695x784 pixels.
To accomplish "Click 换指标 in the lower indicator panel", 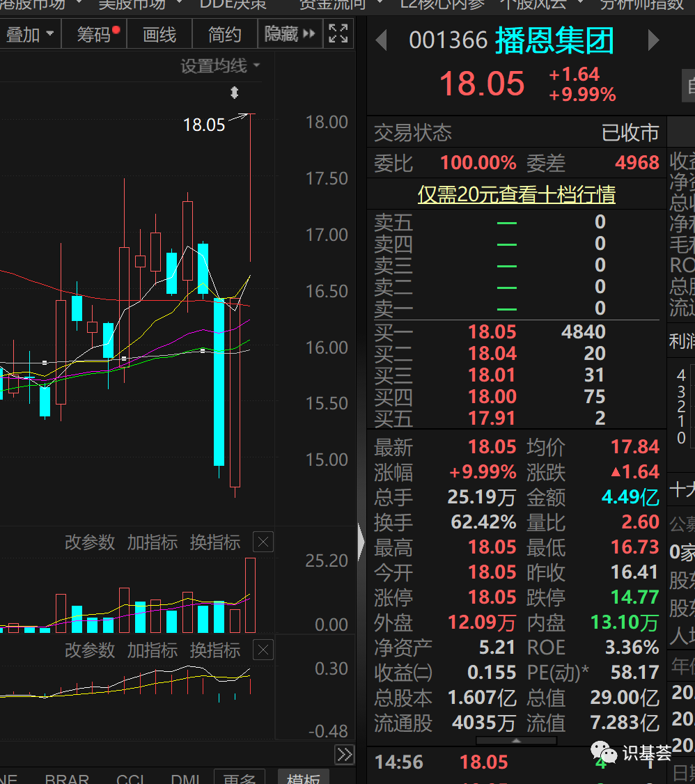I will pyautogui.click(x=215, y=650).
